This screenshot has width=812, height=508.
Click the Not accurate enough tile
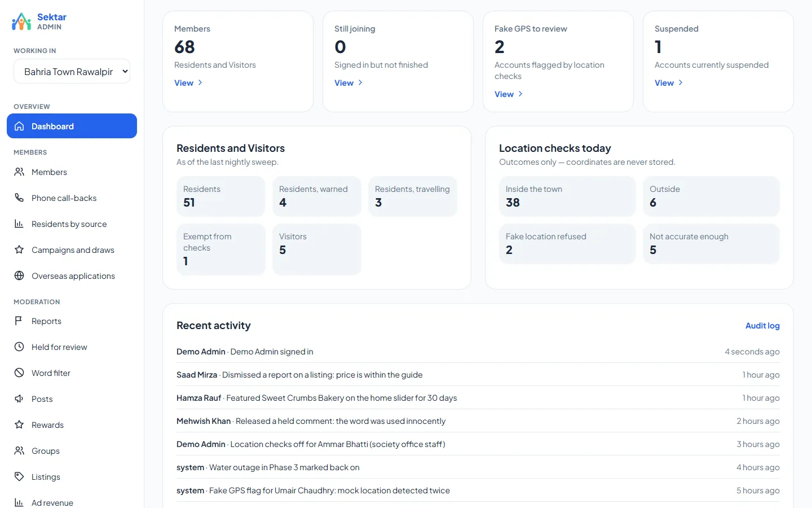[711, 244]
